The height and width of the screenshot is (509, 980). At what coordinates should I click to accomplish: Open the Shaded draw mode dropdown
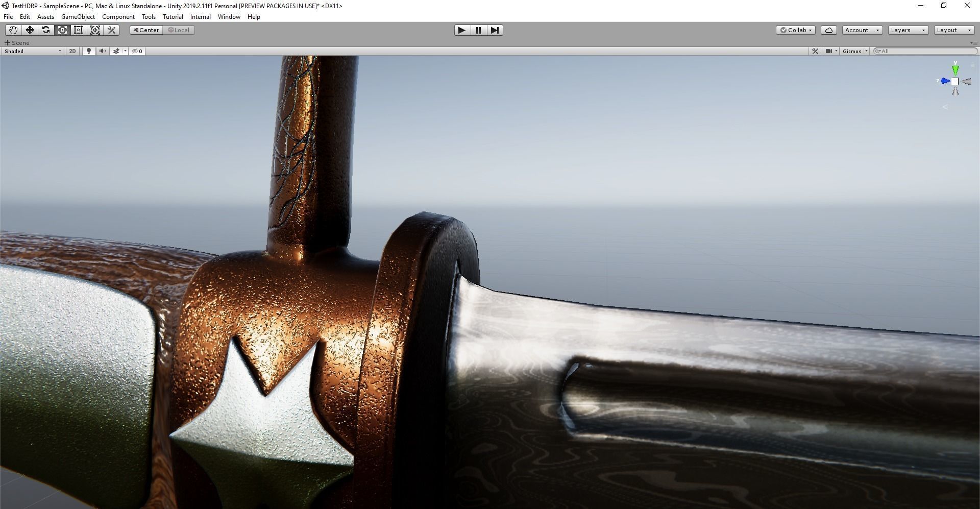32,51
